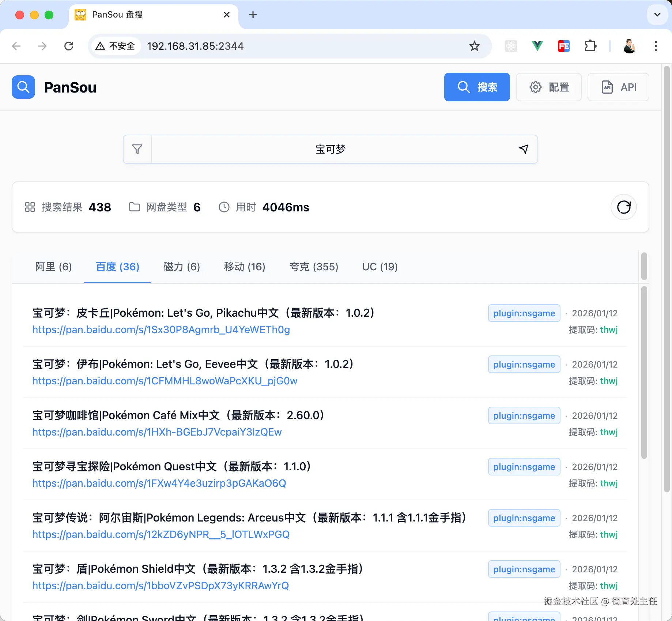Copy extraction code thwj for Pikachu result

click(x=609, y=330)
